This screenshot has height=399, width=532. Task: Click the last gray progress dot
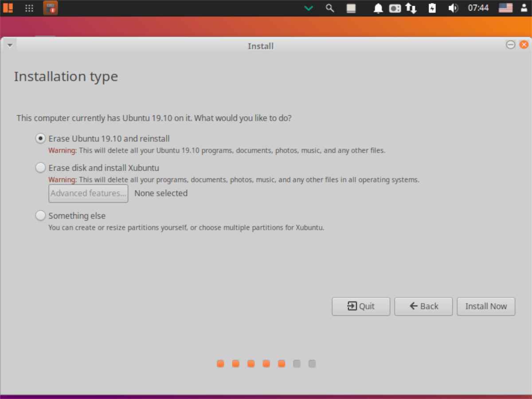(x=312, y=364)
